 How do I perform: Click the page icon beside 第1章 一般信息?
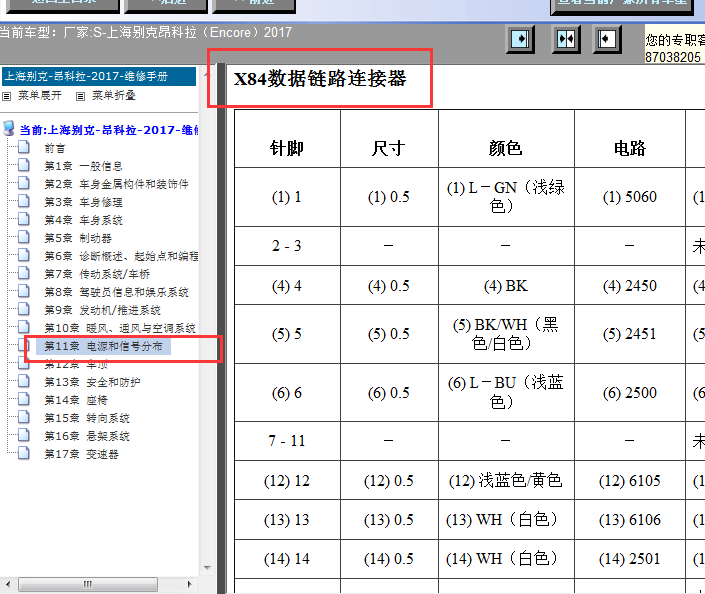[23, 165]
